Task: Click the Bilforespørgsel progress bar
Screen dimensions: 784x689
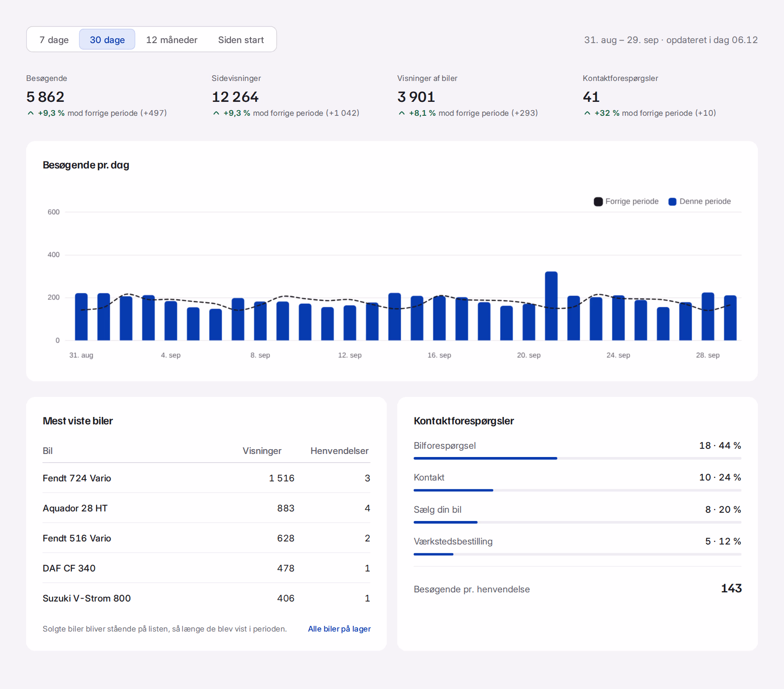Action: click(578, 458)
